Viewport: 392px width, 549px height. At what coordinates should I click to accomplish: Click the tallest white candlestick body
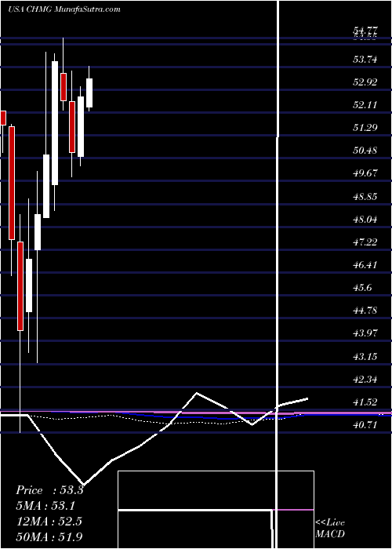click(x=55, y=123)
